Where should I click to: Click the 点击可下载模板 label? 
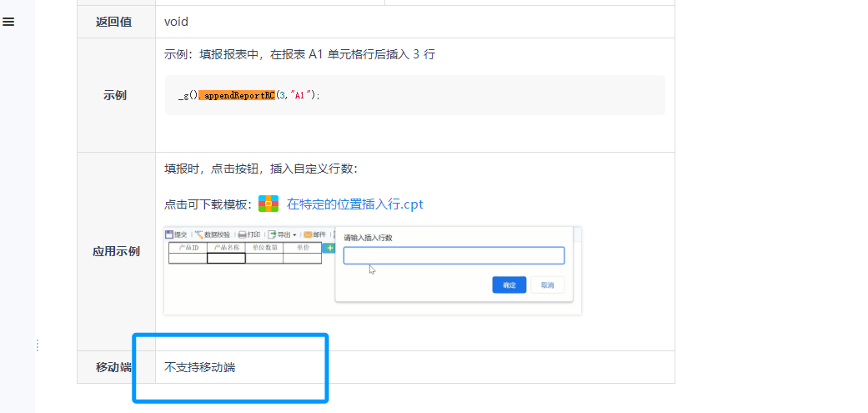point(208,204)
